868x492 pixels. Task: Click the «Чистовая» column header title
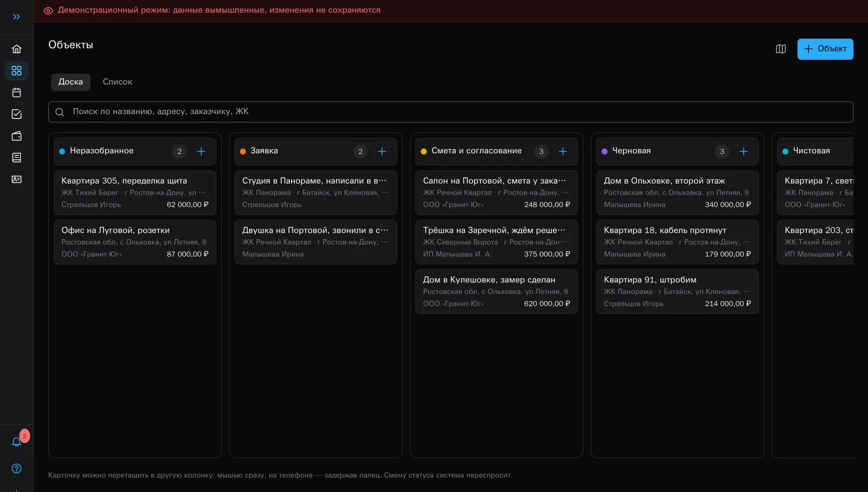[x=812, y=151]
